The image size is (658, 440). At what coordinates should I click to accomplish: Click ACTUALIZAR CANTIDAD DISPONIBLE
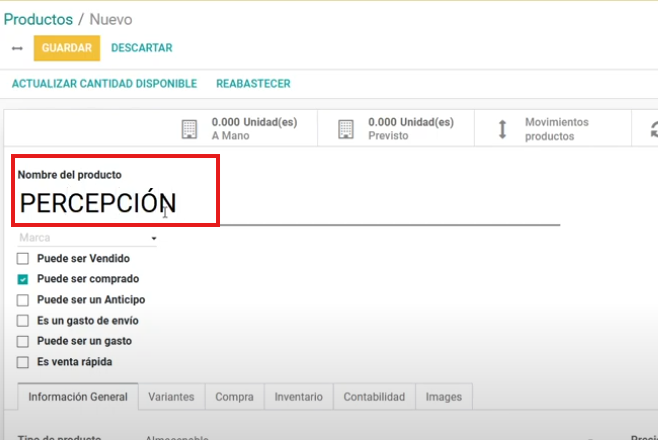point(104,83)
